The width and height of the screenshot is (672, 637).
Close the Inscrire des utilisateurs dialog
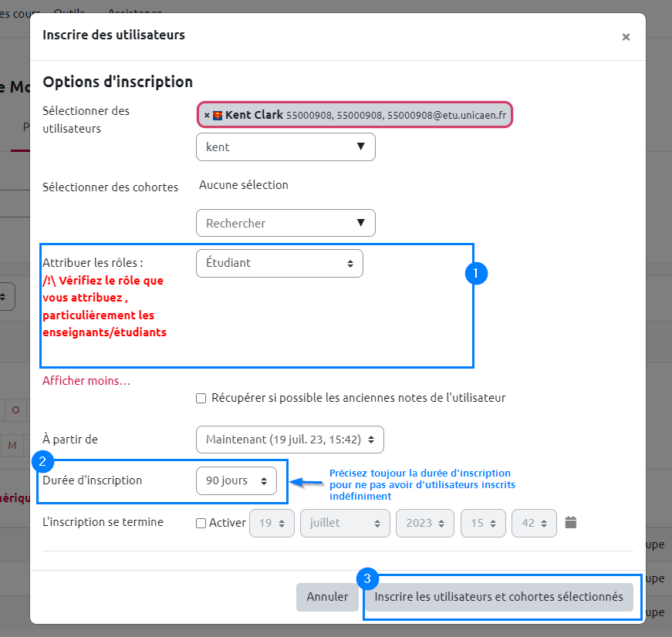pyautogui.click(x=626, y=37)
